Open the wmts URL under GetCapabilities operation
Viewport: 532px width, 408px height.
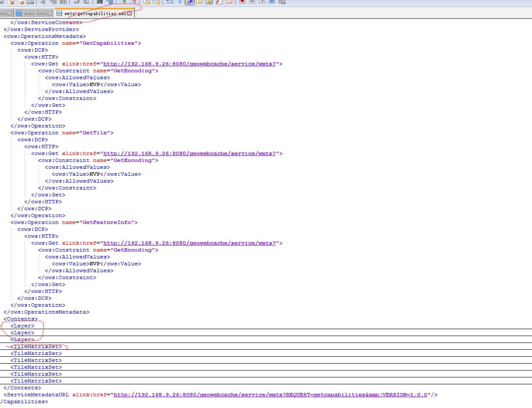189,64
